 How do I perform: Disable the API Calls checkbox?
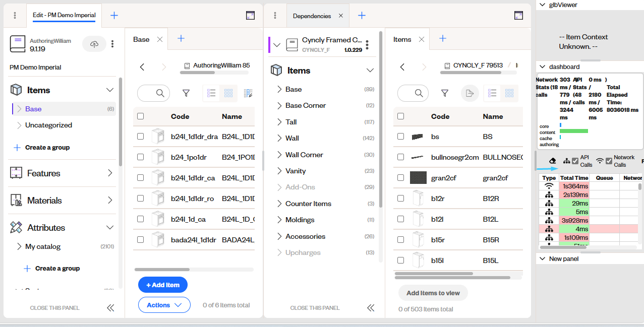575,160
